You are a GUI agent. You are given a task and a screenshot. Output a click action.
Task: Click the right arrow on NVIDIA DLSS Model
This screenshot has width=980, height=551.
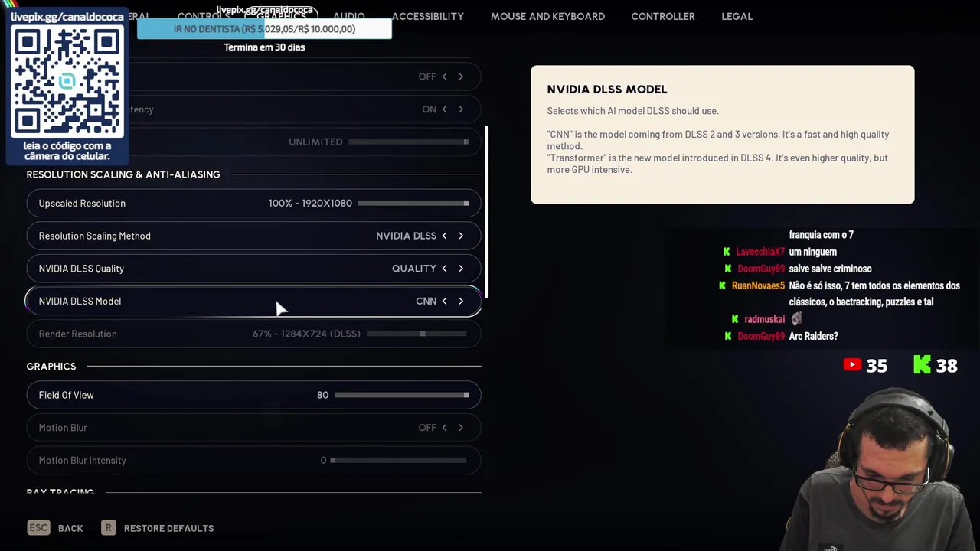(x=461, y=302)
